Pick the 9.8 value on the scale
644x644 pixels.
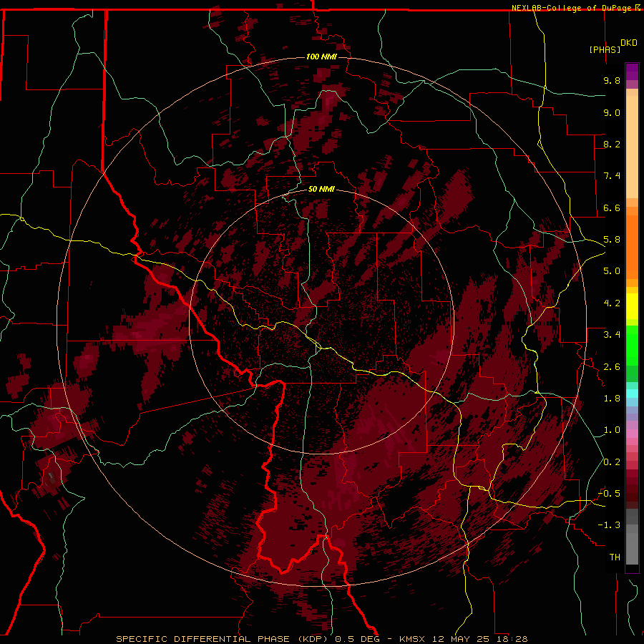click(612, 80)
